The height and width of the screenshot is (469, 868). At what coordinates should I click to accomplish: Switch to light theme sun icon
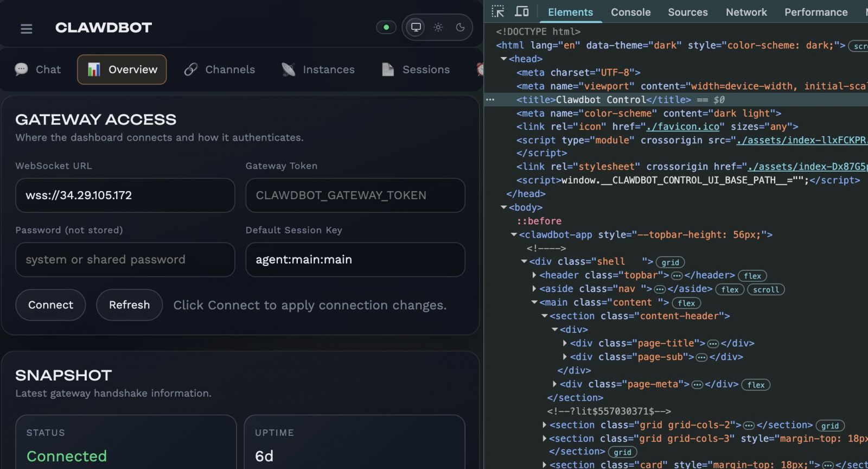[x=438, y=27]
